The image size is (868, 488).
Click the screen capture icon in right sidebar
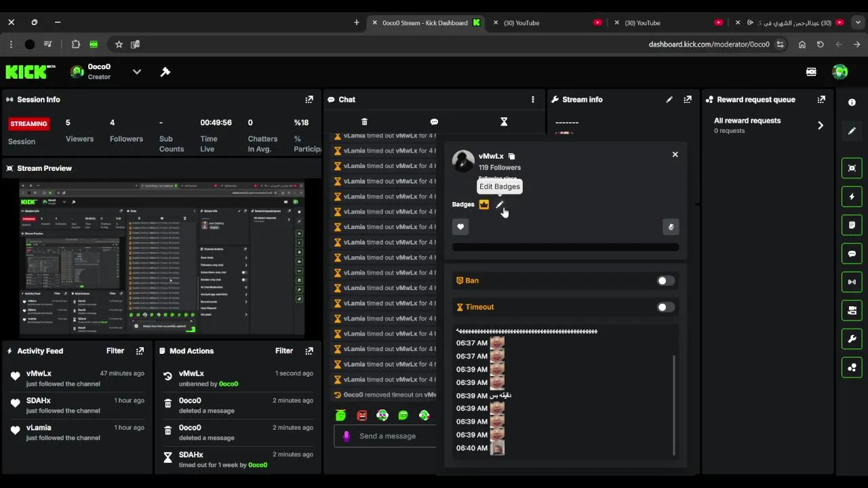tap(852, 168)
